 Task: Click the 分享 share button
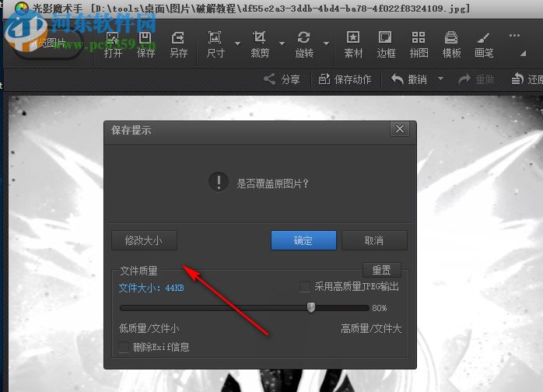(282, 79)
